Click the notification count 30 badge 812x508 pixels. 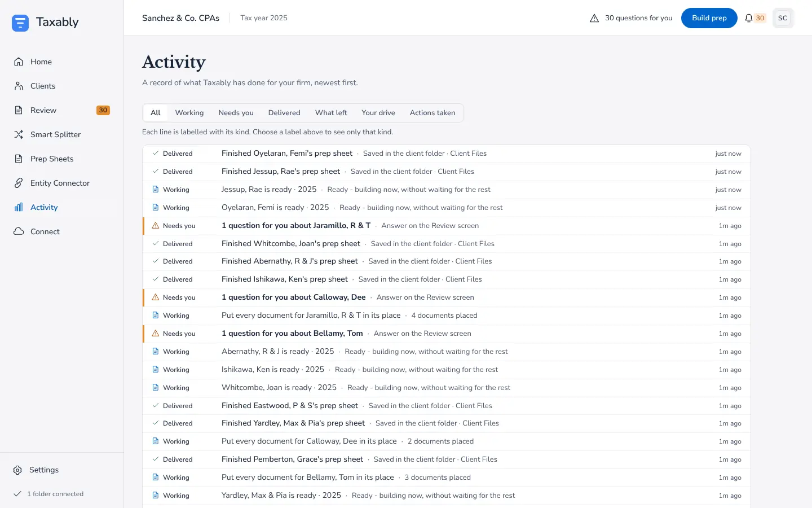760,18
